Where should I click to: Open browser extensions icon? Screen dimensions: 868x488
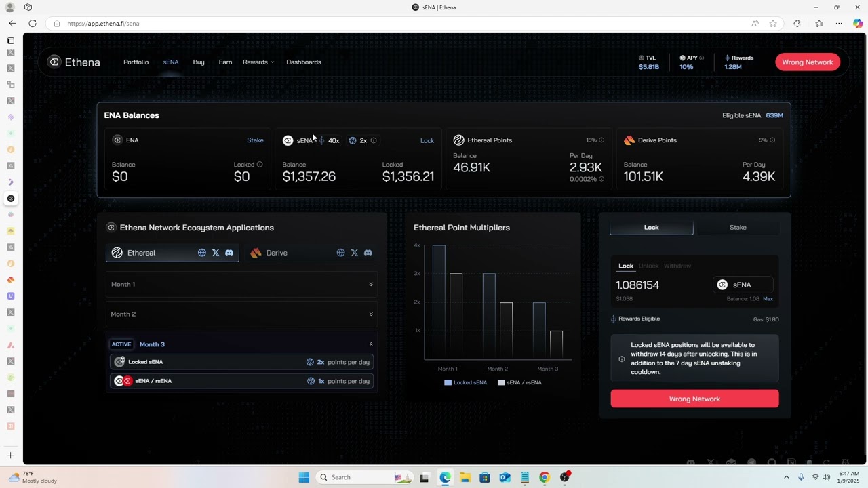pos(797,24)
